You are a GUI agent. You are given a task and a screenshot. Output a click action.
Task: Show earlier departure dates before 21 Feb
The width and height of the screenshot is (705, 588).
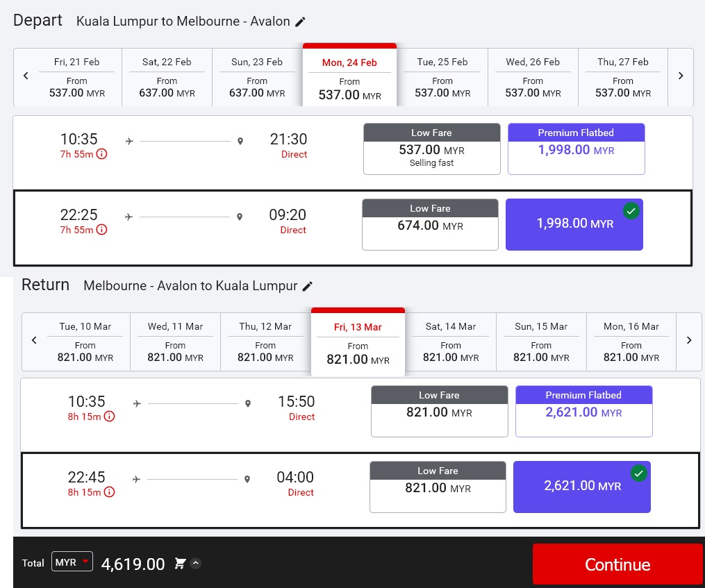click(26, 76)
